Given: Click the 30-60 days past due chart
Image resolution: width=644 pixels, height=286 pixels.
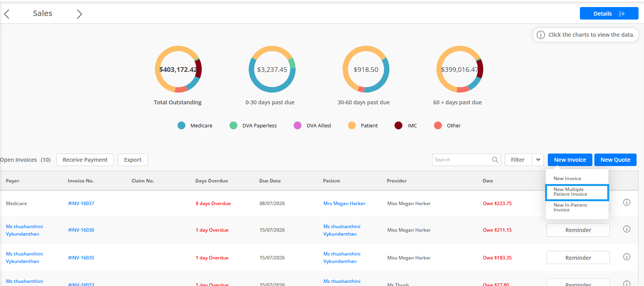Looking at the screenshot, I should pos(366,69).
